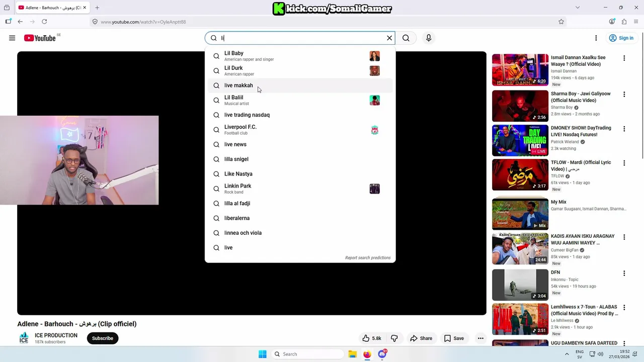Open TFLOW Mardi lyric video
This screenshot has width=644, height=362.
[x=520, y=175]
